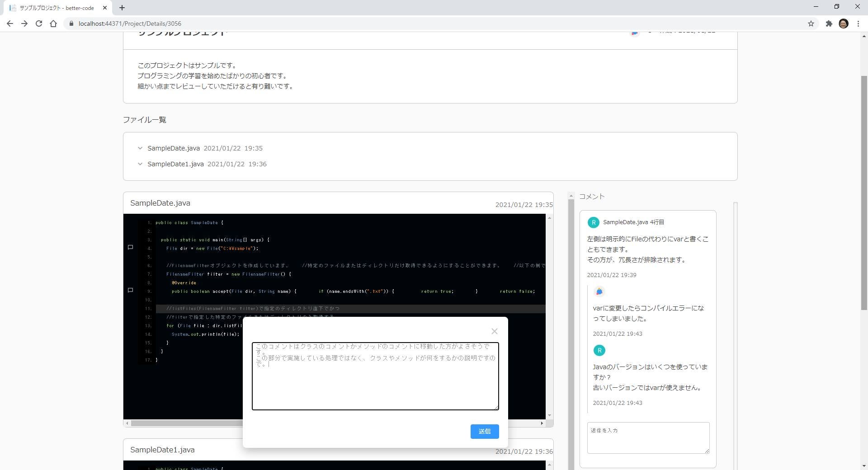Image resolution: width=868 pixels, height=470 pixels.
Task: Close the comment dialog with X
Action: pos(494,331)
